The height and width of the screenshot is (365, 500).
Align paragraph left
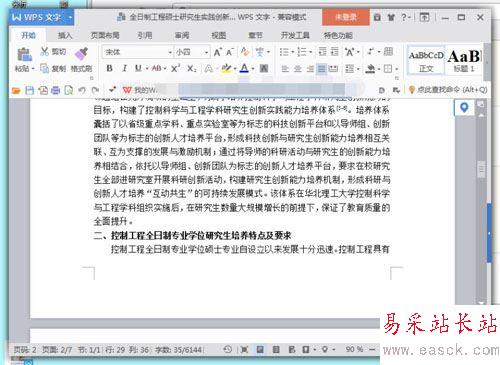285,69
